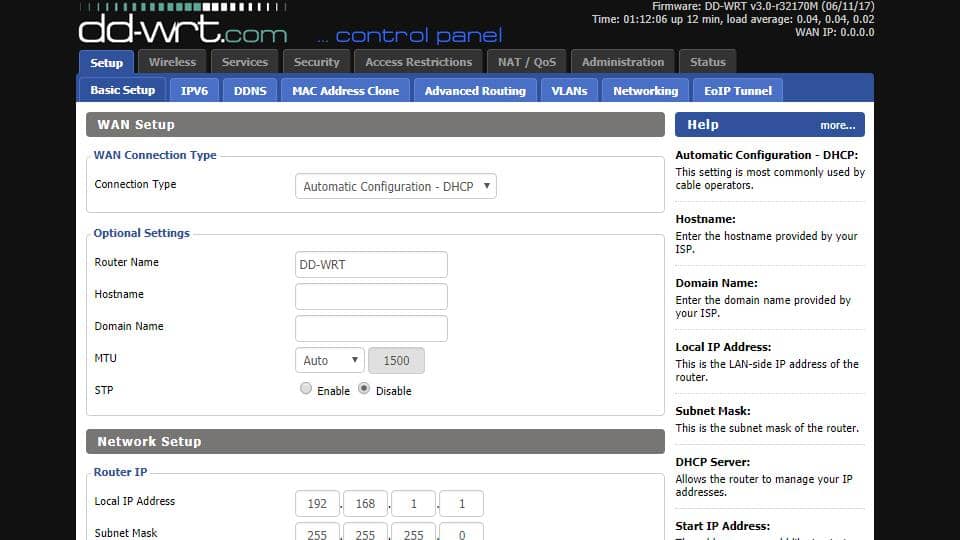The height and width of the screenshot is (540, 960).
Task: Select the NAT / QoS tab
Action: (x=527, y=62)
